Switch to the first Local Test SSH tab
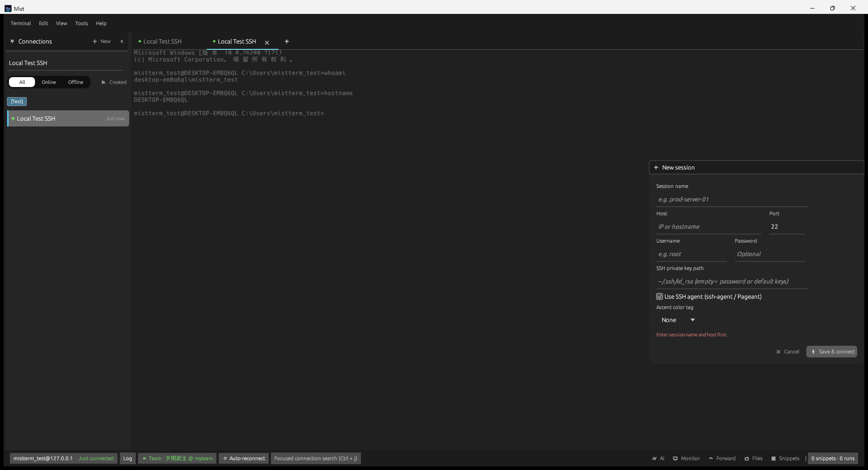 [162, 41]
